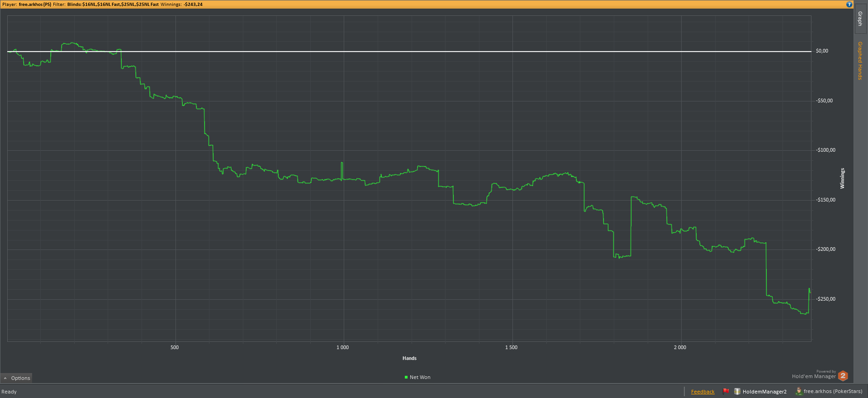Click the green Net Won legend square
The width and height of the screenshot is (868, 398).
(x=406, y=377)
